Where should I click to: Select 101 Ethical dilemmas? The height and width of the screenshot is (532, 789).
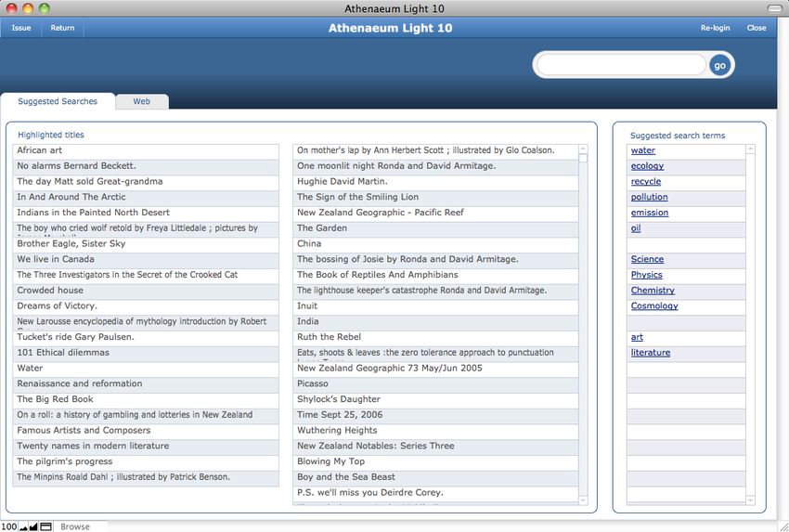146,354
